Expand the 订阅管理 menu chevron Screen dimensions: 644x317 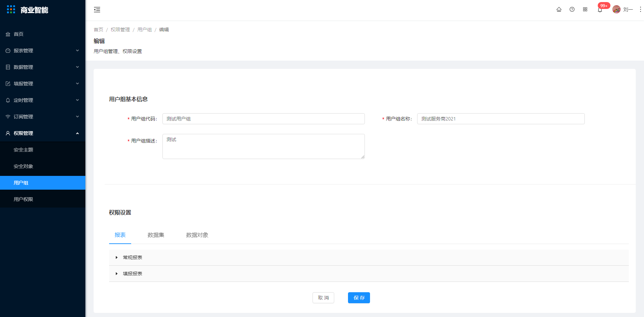[77, 117]
